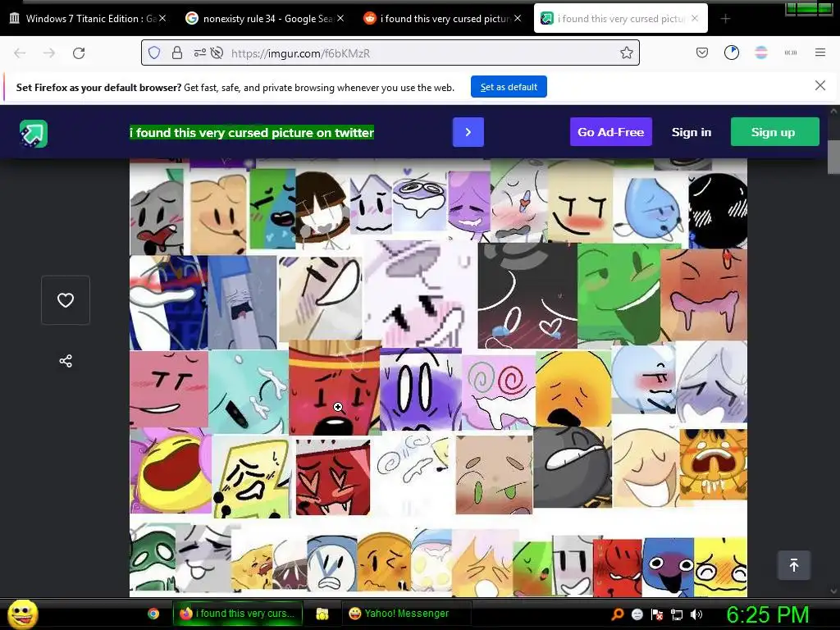840x630 pixels.
Task: Open the circular timer extension icon
Action: [x=731, y=52]
